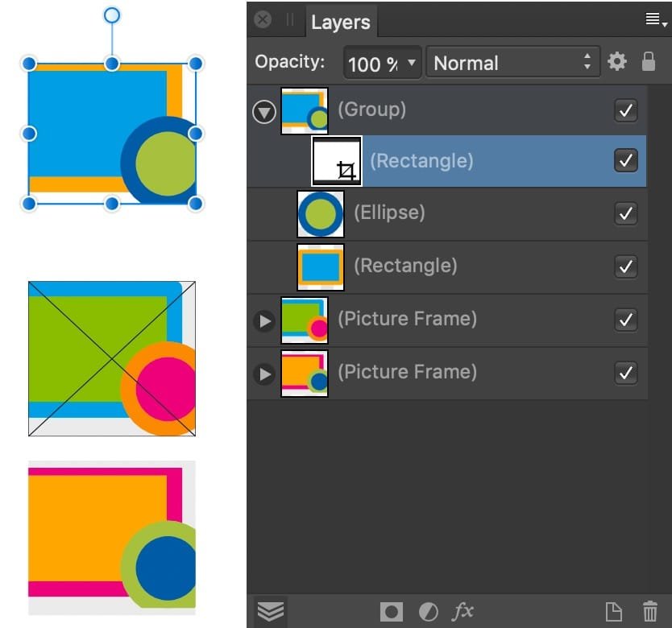Viewport: 672px width, 628px height.
Task: Switch to the Layers tab
Action: pyautogui.click(x=342, y=22)
